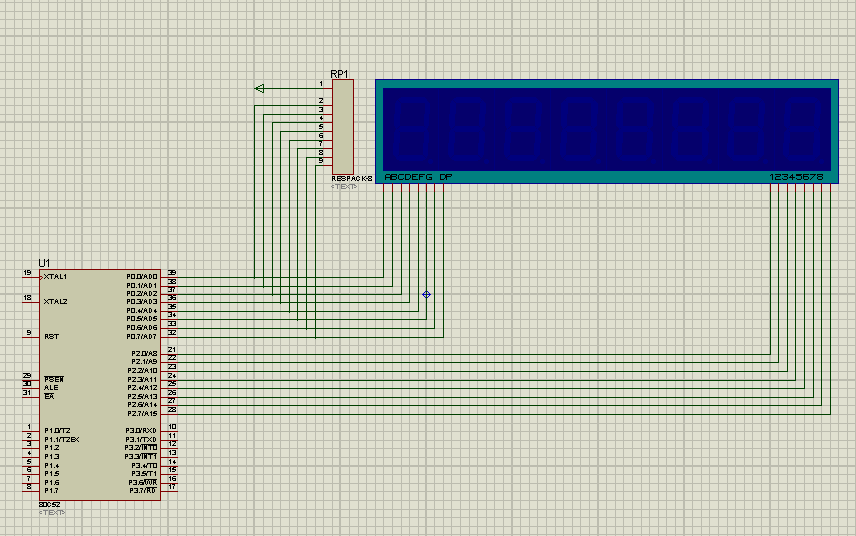
Task: Click the P2.4/A12 pin label
Action: click(142, 388)
